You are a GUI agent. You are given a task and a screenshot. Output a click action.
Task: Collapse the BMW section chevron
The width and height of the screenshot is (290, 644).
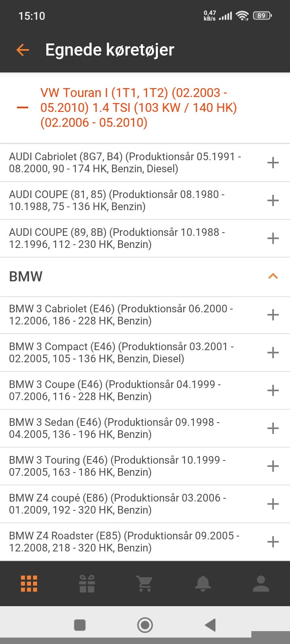click(273, 277)
